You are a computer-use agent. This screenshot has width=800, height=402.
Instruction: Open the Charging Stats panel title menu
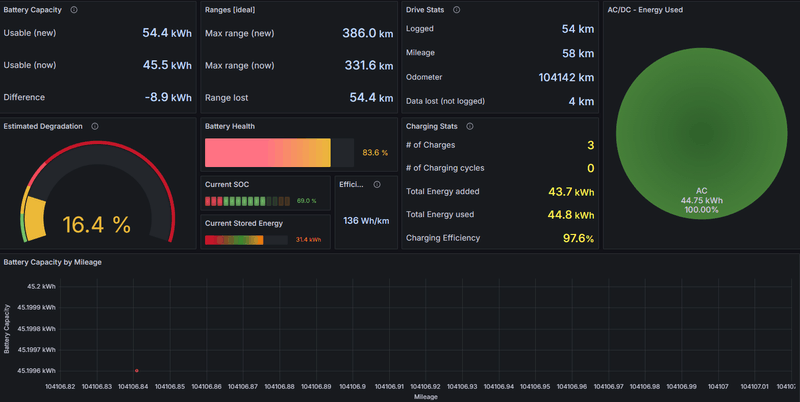tap(432, 126)
